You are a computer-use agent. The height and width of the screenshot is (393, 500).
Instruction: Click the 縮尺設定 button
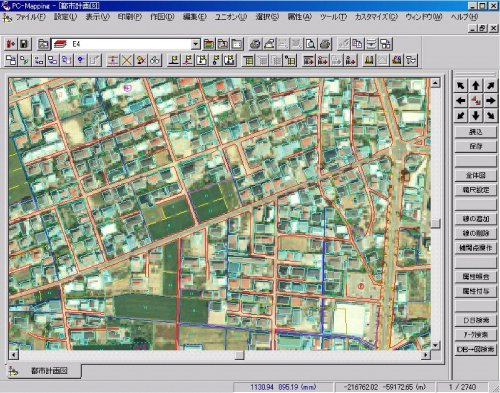click(x=476, y=190)
